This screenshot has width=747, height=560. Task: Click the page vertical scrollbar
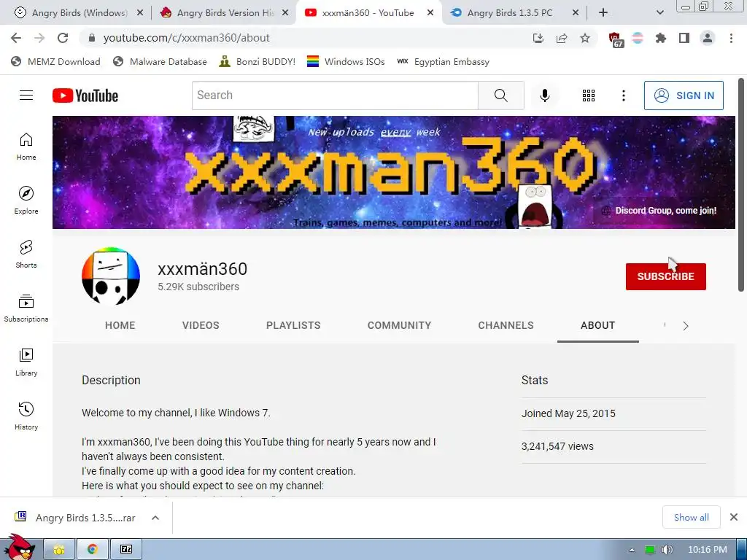[741, 184]
